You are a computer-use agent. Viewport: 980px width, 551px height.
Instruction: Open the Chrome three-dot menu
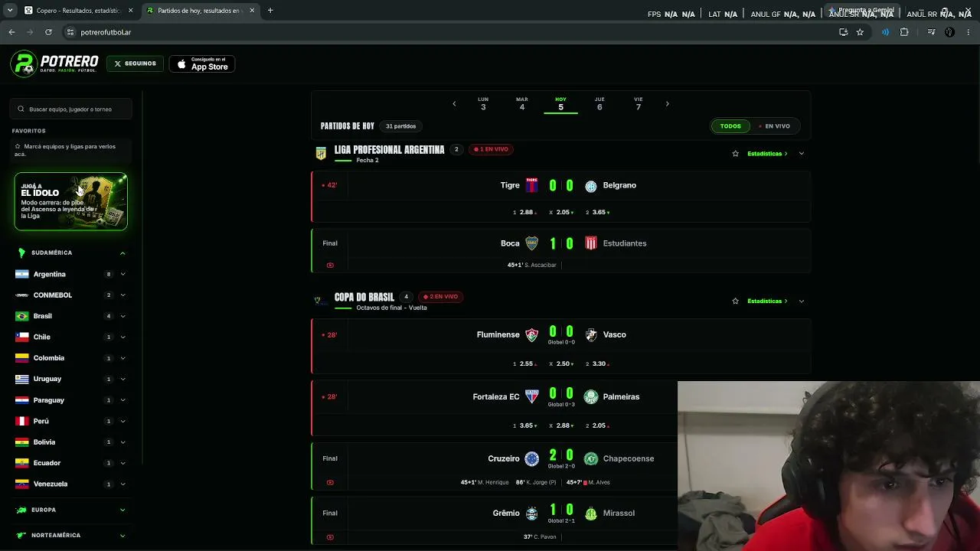(x=969, y=32)
